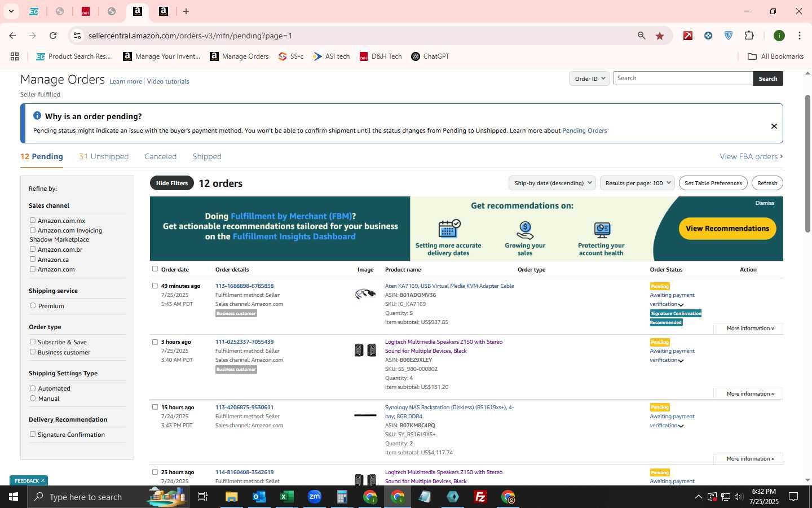Screen dimensions: 812x508
Task: Expand More information for the Logitech Z150 order with Quantity 4
Action: 748,394
